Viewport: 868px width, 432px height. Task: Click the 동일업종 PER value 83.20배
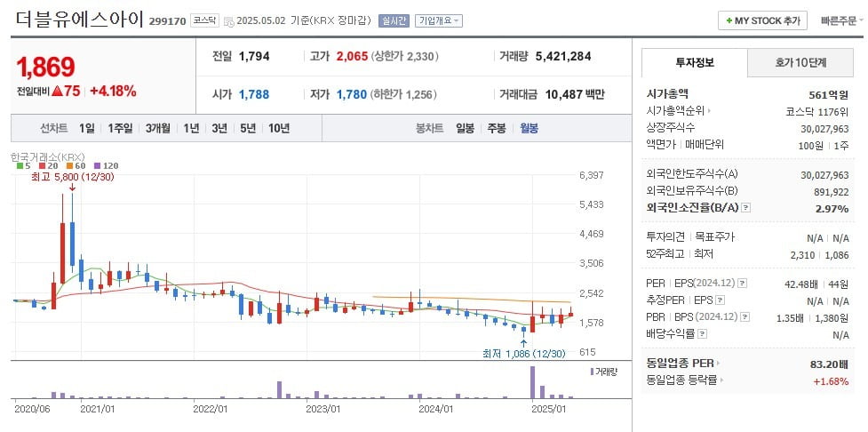point(829,364)
